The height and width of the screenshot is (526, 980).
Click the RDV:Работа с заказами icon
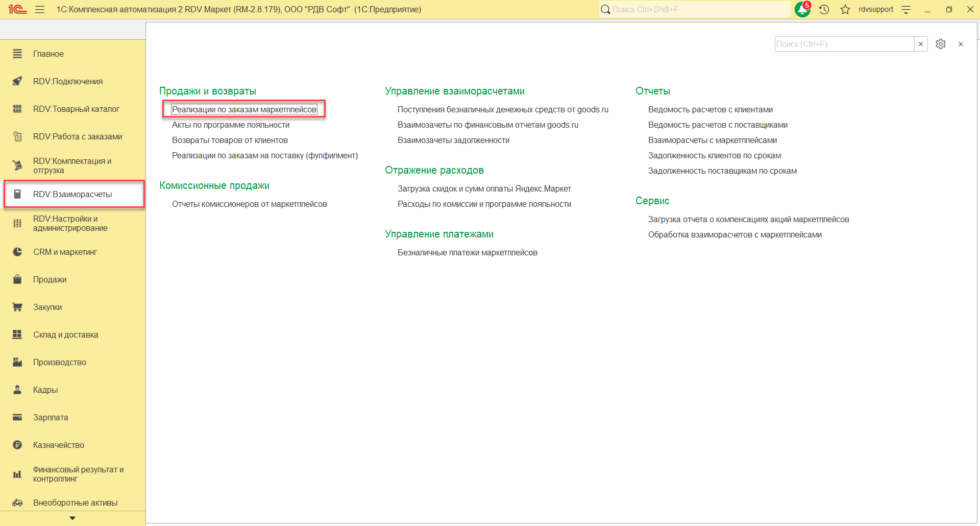tap(17, 136)
